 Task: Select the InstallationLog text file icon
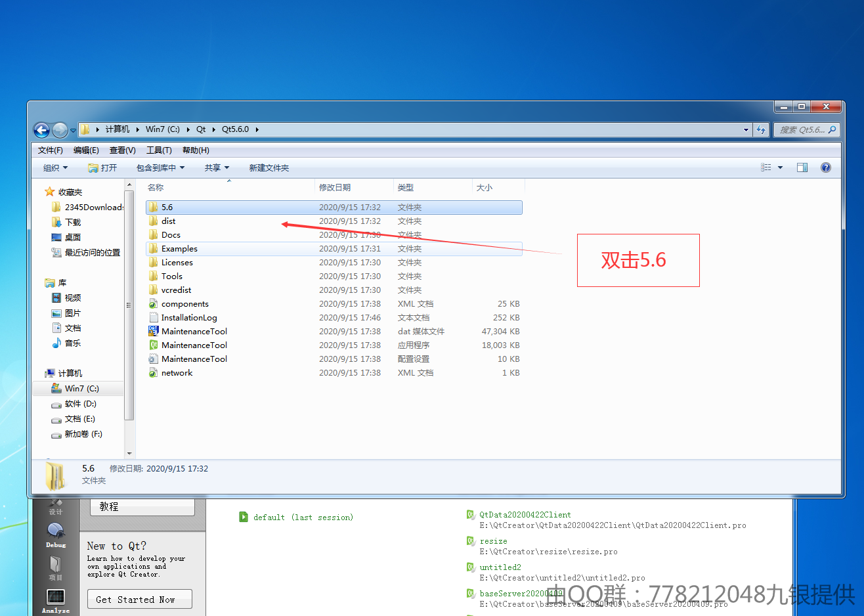(153, 318)
